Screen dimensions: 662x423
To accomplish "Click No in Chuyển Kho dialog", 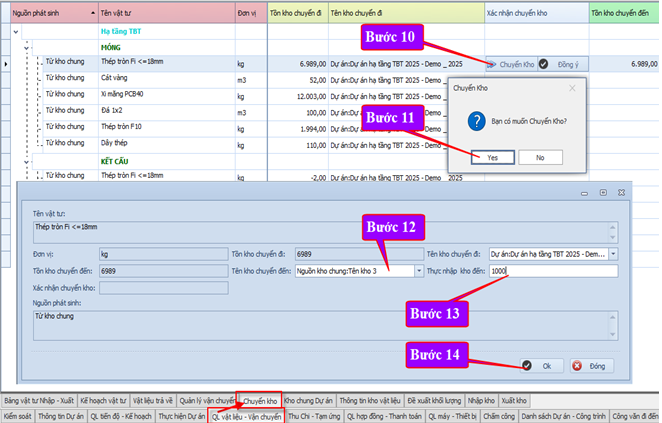I will 539,157.
